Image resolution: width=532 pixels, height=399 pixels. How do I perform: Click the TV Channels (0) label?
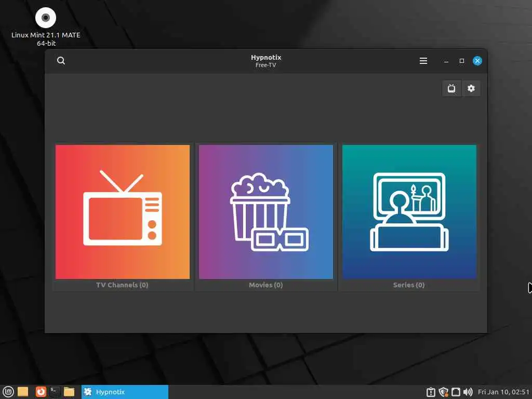pos(122,285)
